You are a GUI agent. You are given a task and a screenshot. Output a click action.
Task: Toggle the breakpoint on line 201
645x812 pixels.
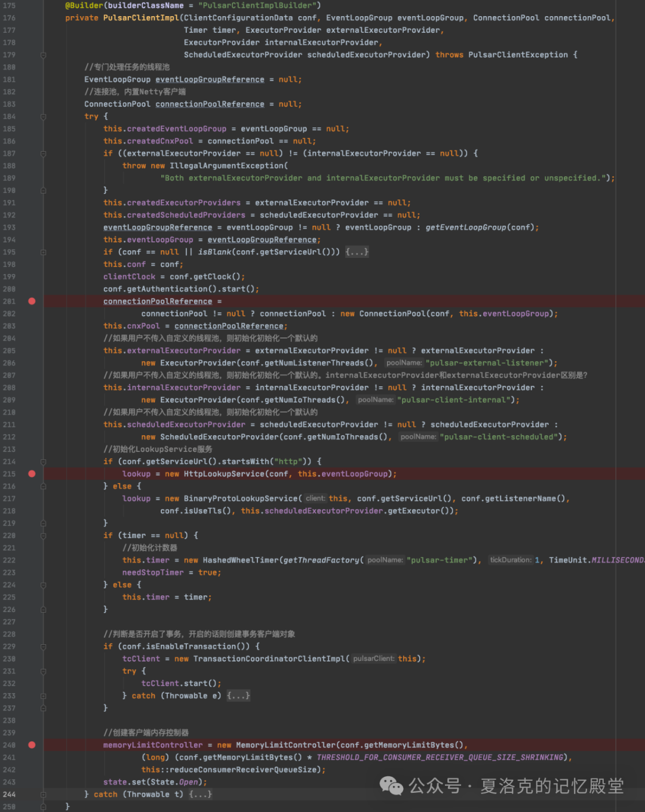point(32,301)
